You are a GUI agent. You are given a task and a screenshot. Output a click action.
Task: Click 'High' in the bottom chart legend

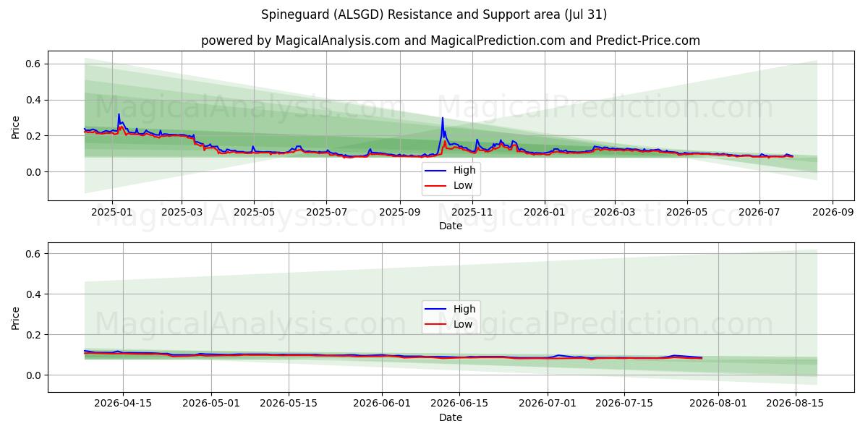(x=464, y=309)
